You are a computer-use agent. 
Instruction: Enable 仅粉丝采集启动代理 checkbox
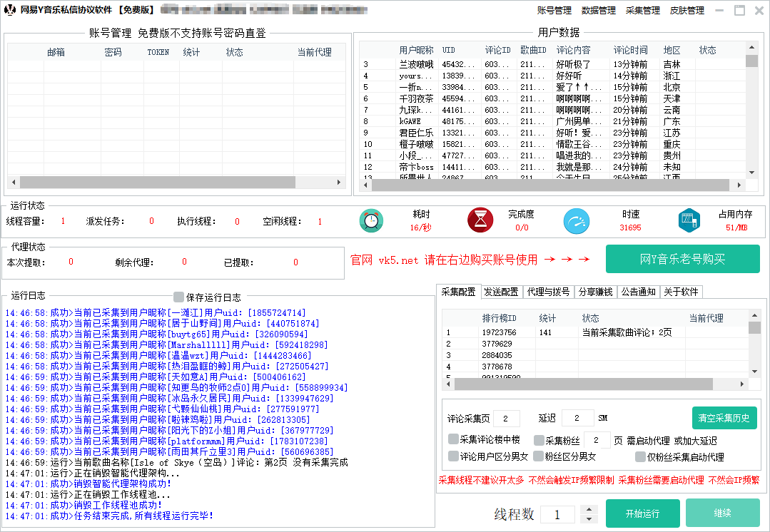[x=640, y=457]
